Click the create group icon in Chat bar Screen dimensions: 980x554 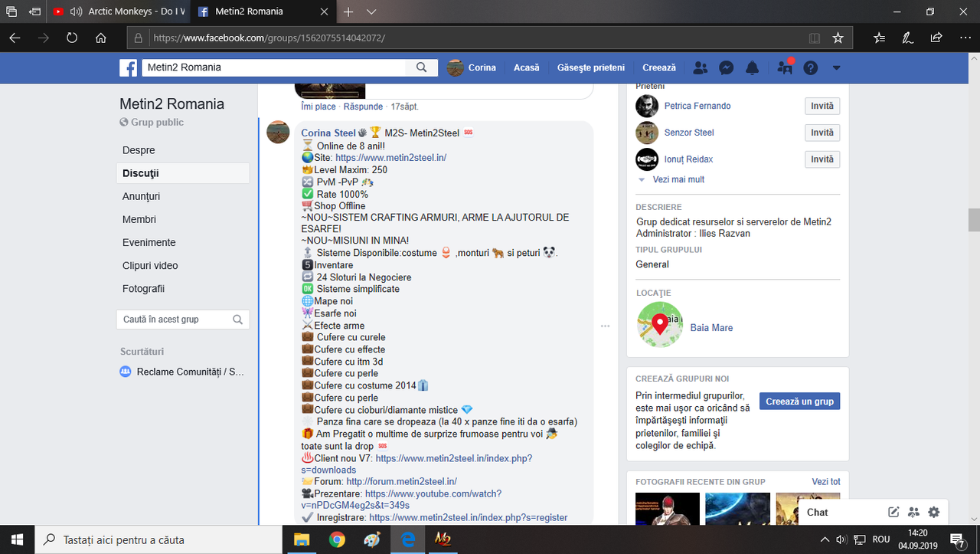(x=913, y=512)
